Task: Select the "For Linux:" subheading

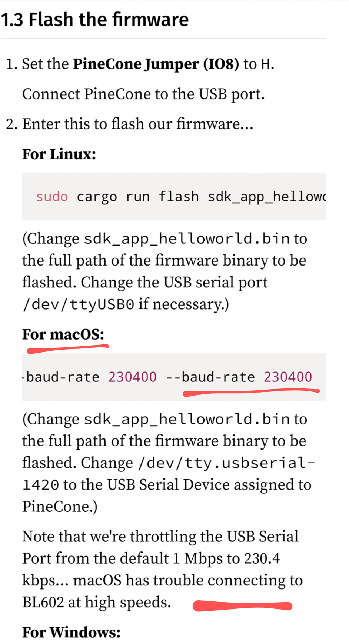Action: (x=59, y=154)
